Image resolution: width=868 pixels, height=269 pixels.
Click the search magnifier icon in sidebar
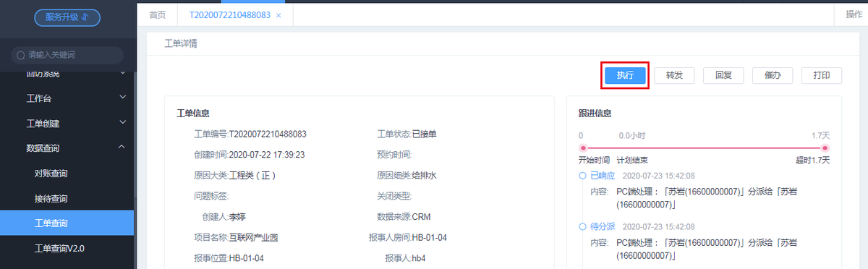pos(21,55)
